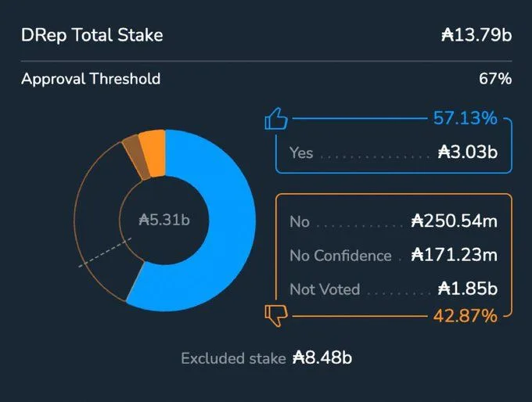Click the bright orange No donut segment
The height and width of the screenshot is (402, 532).
pos(154,144)
